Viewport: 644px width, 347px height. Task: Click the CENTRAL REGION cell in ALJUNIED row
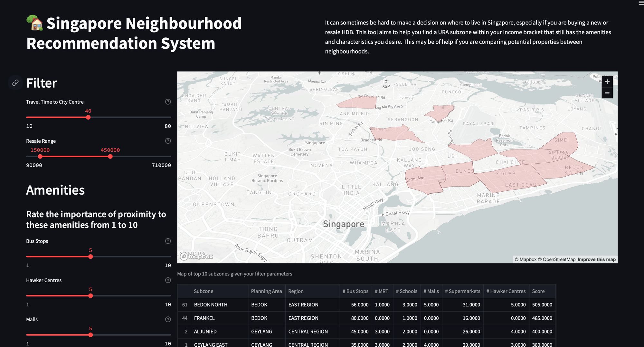312,332
